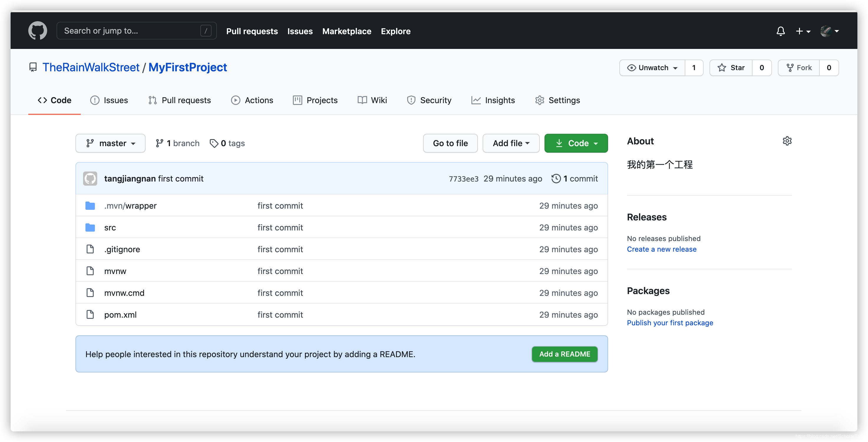
Task: Open the master branch selector
Action: click(x=110, y=143)
